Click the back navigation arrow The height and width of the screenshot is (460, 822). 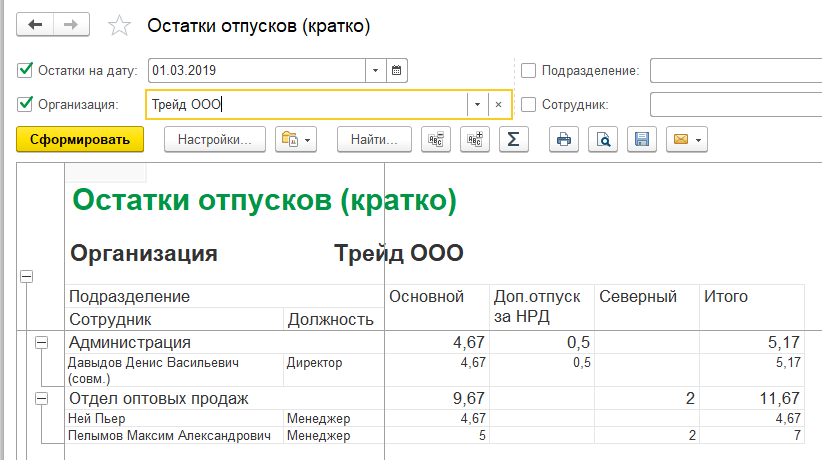point(35,25)
